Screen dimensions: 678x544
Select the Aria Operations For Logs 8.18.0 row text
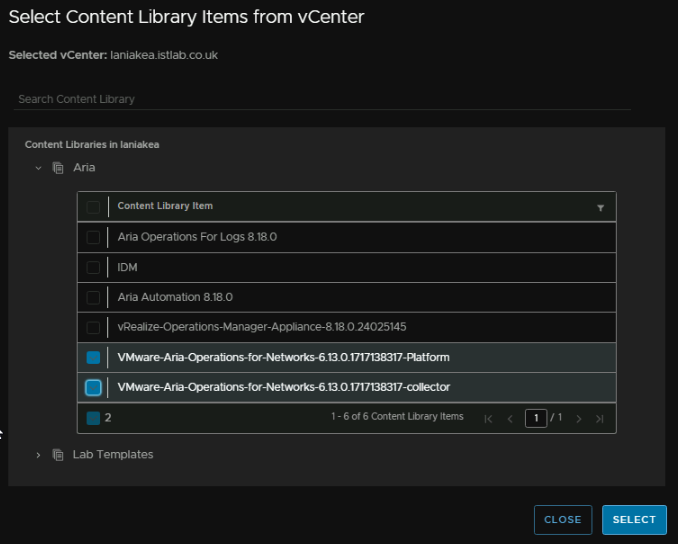point(197,237)
